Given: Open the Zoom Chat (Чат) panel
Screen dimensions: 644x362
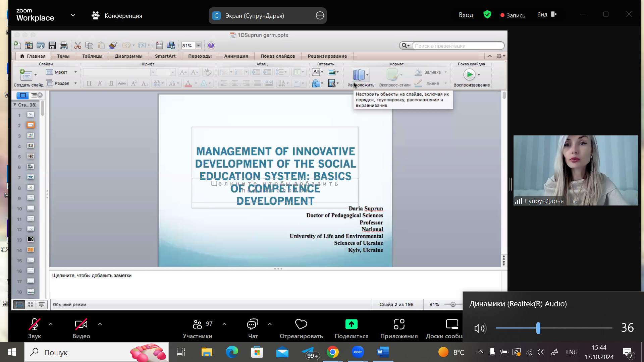Looking at the screenshot, I should [253, 324].
